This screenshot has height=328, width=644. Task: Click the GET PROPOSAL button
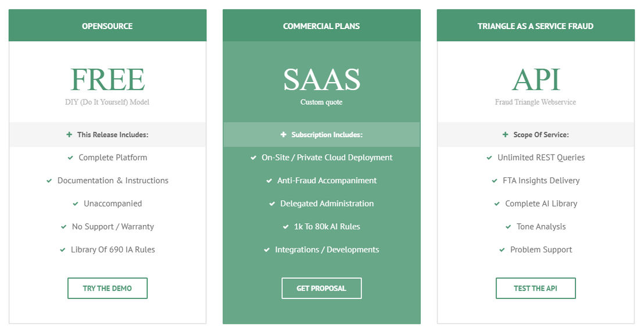tap(321, 288)
